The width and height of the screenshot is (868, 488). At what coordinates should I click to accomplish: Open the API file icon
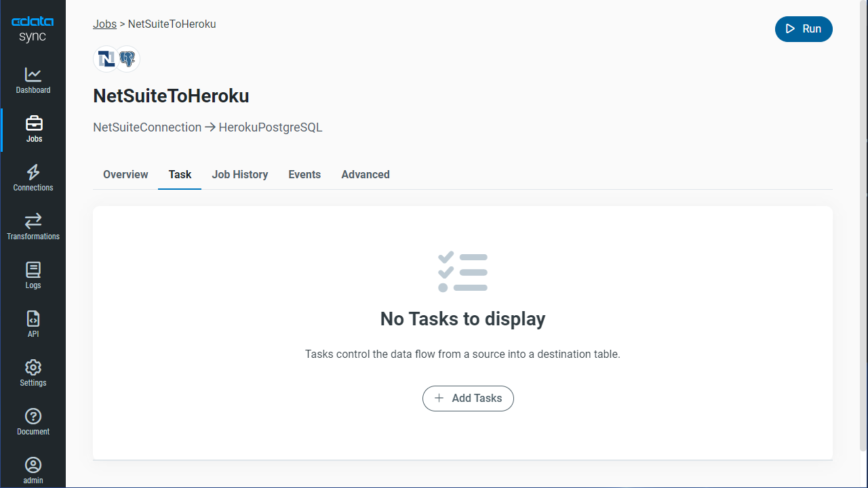tap(33, 319)
